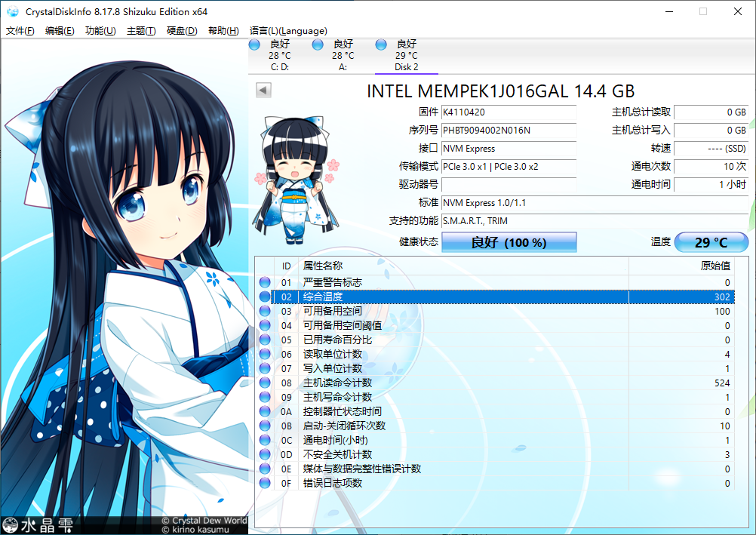Click the 通电时间 value 1 小时

pos(711,185)
